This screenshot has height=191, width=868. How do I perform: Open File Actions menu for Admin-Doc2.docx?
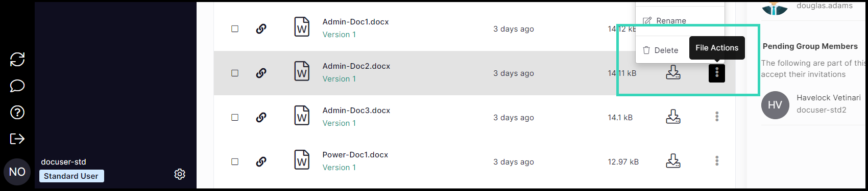point(717,73)
